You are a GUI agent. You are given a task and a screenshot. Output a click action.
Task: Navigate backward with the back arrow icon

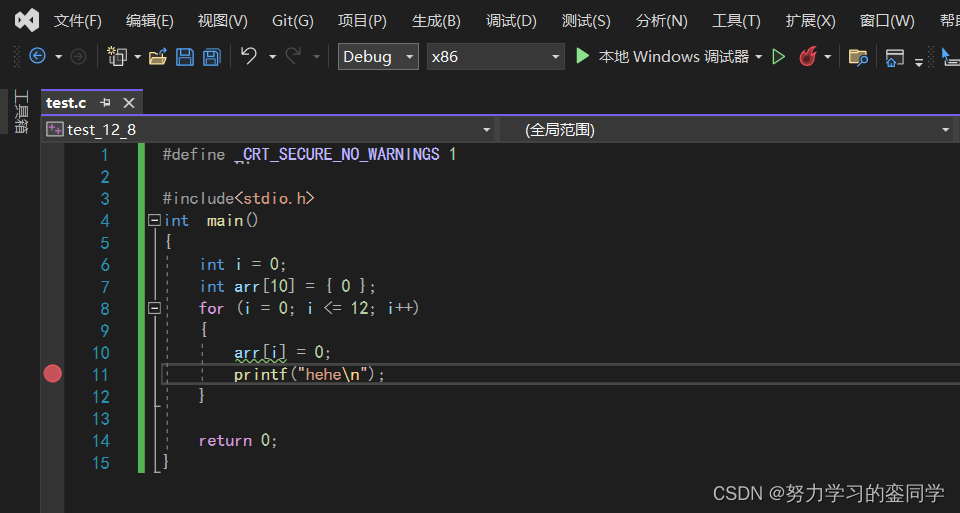coord(37,56)
